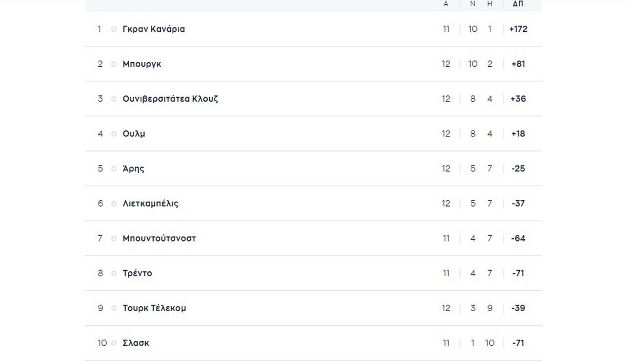The height and width of the screenshot is (364, 631).
Task: Click the circle icon beside Μπουργκ
Action: point(114,64)
